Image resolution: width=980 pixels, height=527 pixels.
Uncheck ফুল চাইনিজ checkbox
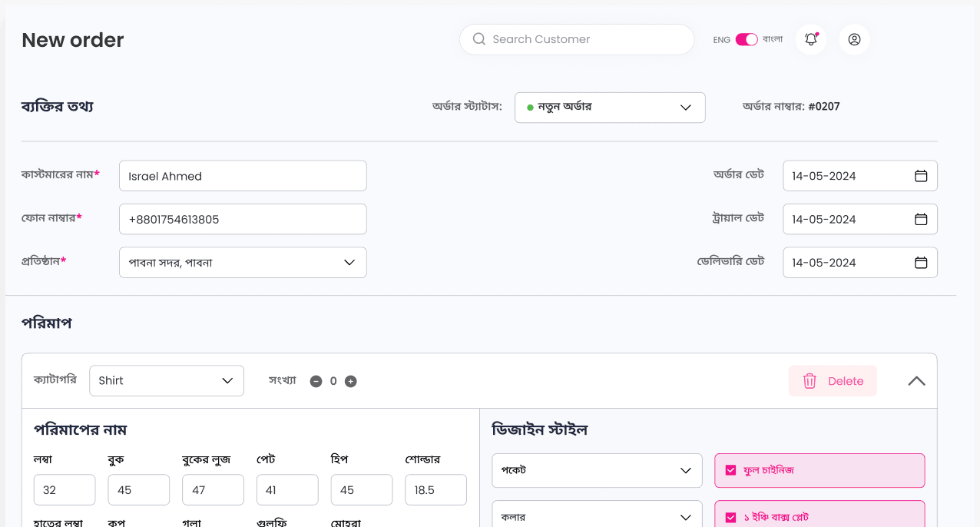[730, 470]
